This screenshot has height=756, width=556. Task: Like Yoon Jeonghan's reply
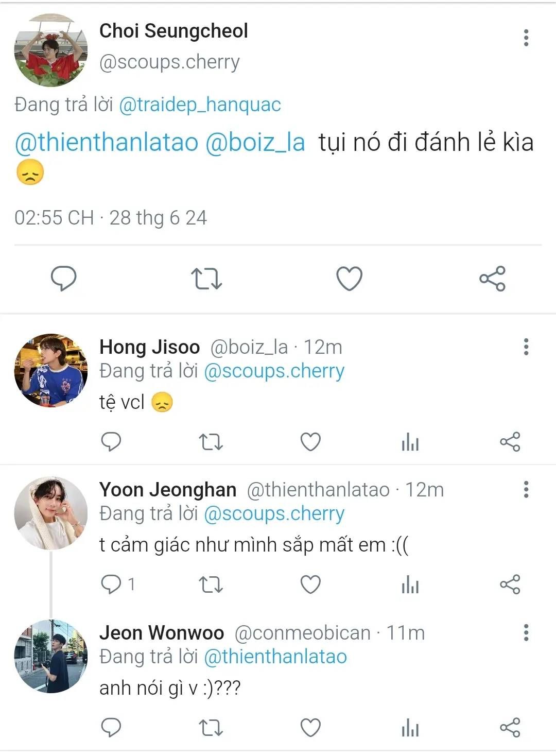click(x=310, y=585)
